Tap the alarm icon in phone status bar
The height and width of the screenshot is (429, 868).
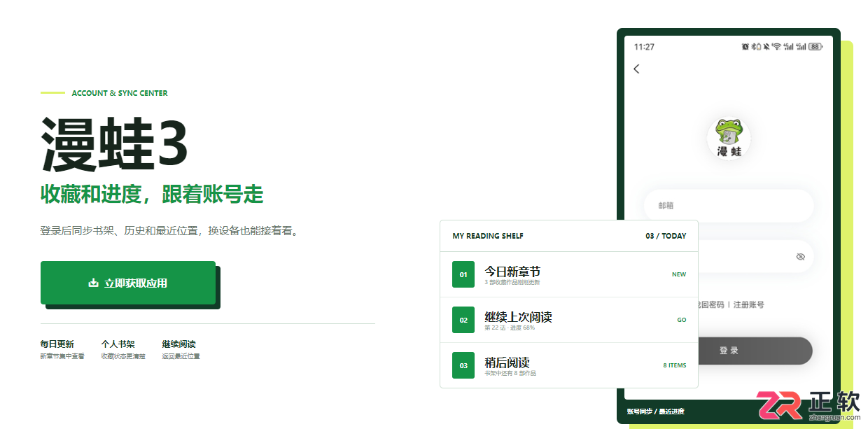pos(745,47)
